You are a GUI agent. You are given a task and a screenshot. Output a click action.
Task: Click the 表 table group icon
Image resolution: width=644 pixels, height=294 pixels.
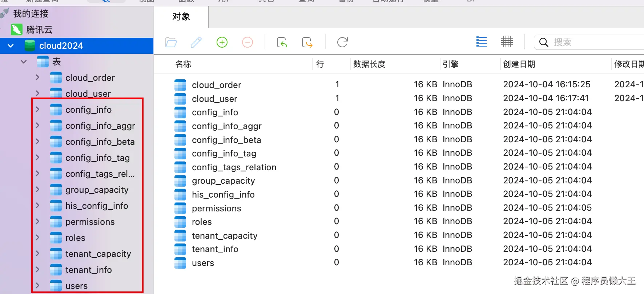[x=43, y=62]
